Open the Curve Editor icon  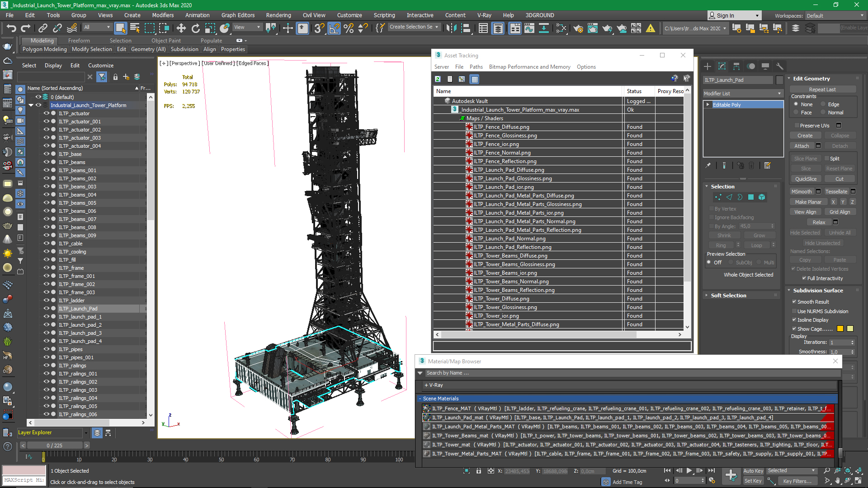coord(529,28)
